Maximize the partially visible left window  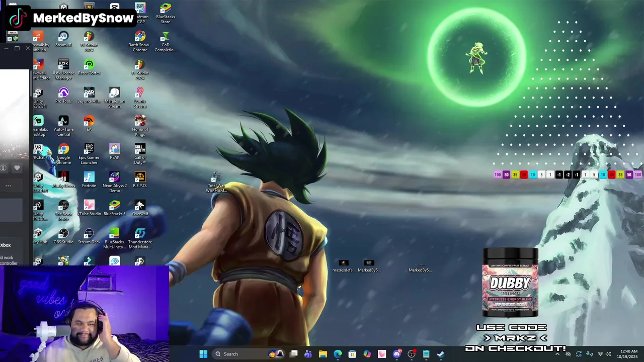(x=17, y=48)
